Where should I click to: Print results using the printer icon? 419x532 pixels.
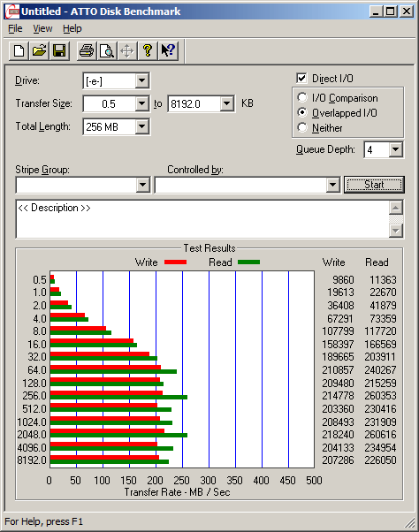[87, 51]
